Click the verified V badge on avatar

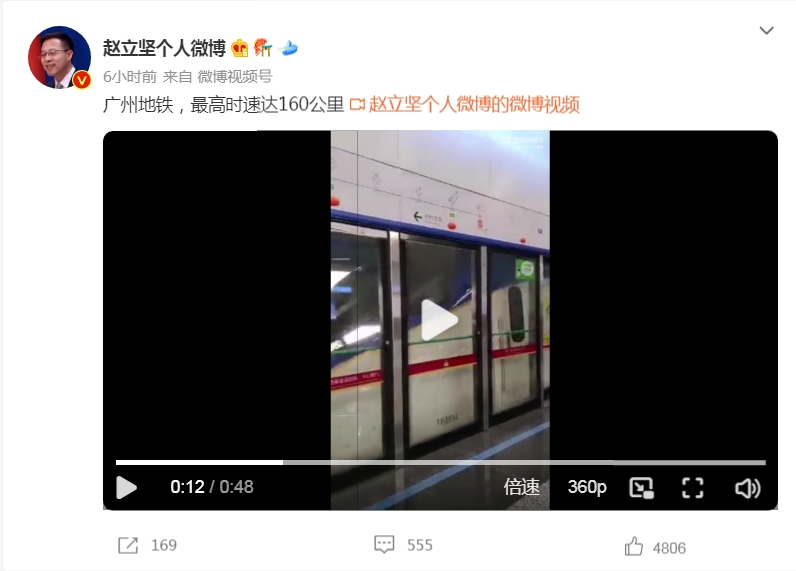click(82, 80)
